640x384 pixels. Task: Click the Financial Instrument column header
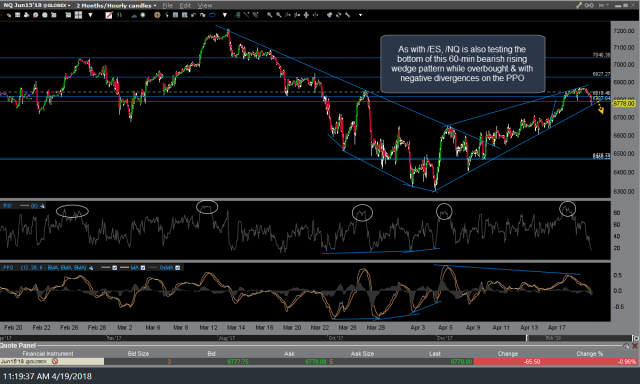pyautogui.click(x=48, y=353)
